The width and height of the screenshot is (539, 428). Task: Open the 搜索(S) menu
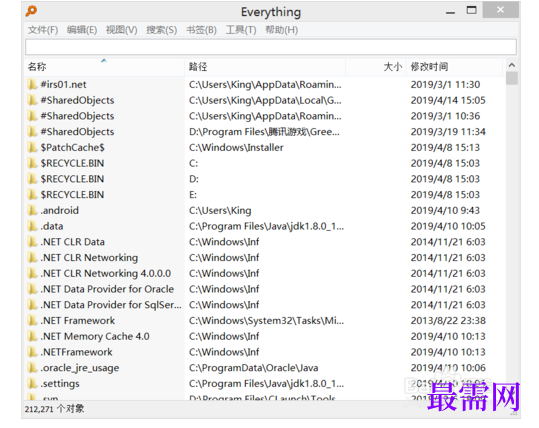[x=162, y=30]
